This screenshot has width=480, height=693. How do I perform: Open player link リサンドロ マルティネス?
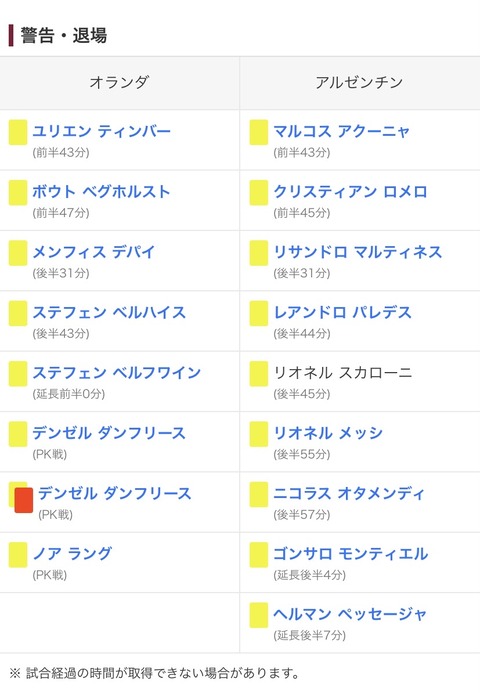click(x=358, y=252)
